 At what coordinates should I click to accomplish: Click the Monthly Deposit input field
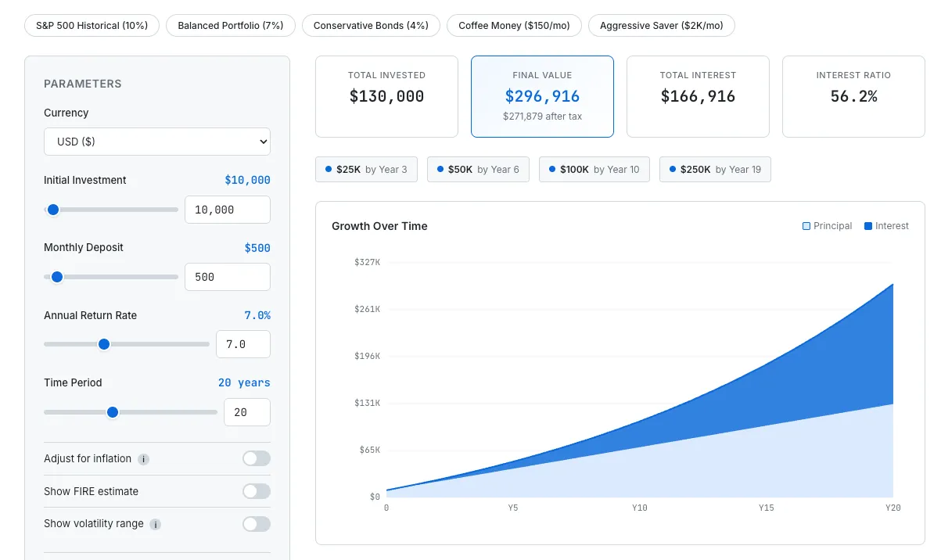[x=227, y=276]
